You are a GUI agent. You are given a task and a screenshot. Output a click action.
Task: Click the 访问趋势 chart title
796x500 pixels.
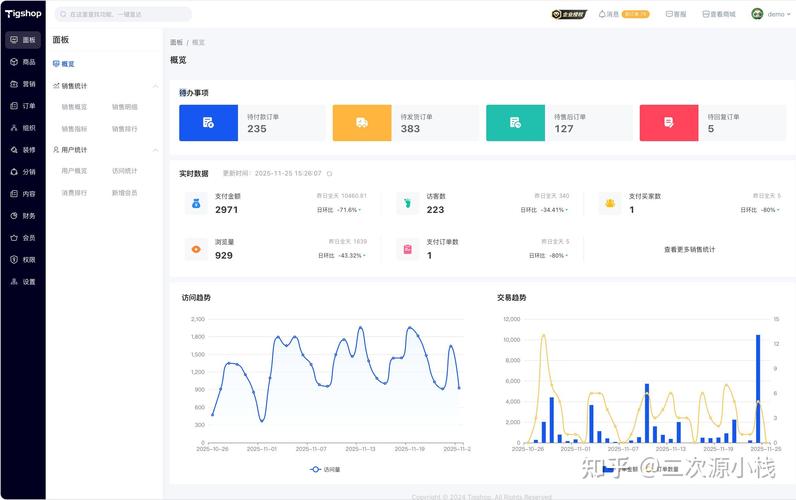pos(196,297)
